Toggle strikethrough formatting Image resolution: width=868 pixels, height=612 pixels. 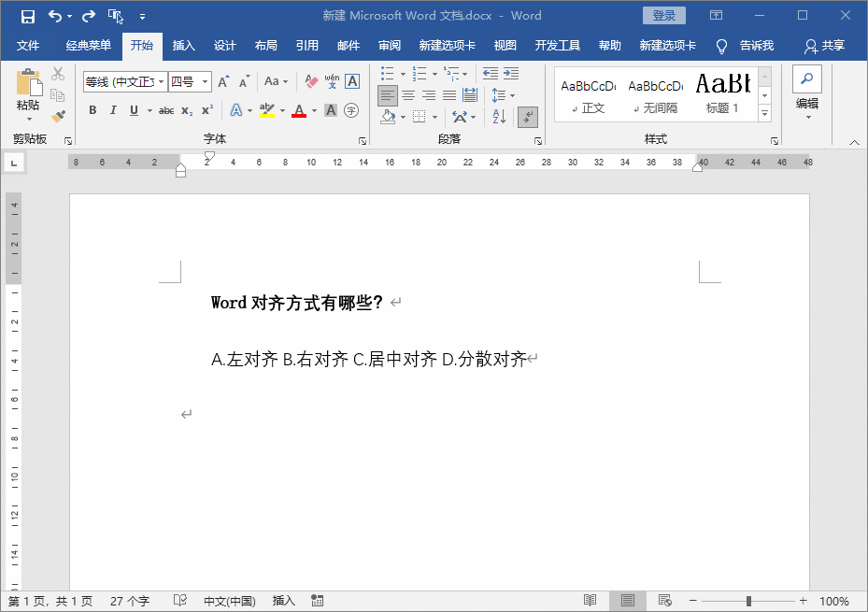(x=166, y=110)
